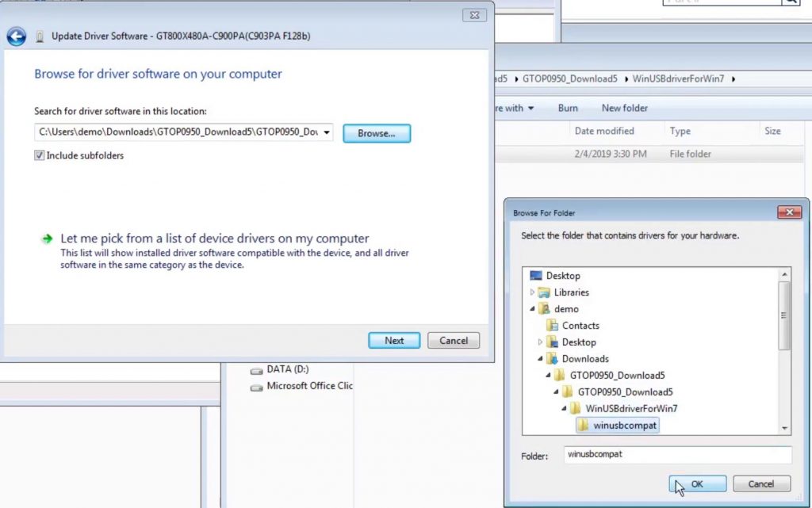Image resolution: width=812 pixels, height=508 pixels.
Task: Select the Contacts folder in tree
Action: point(580,326)
